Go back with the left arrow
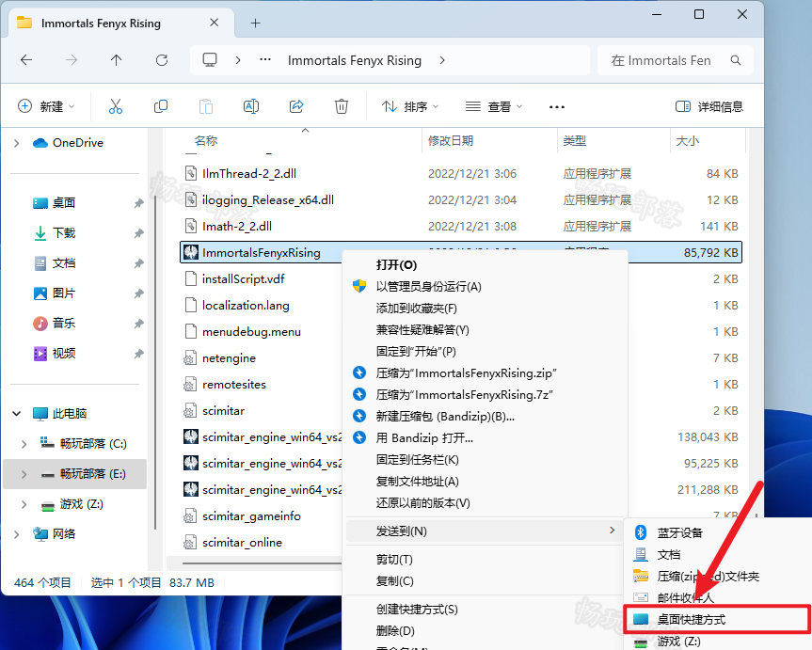 pyautogui.click(x=26, y=60)
